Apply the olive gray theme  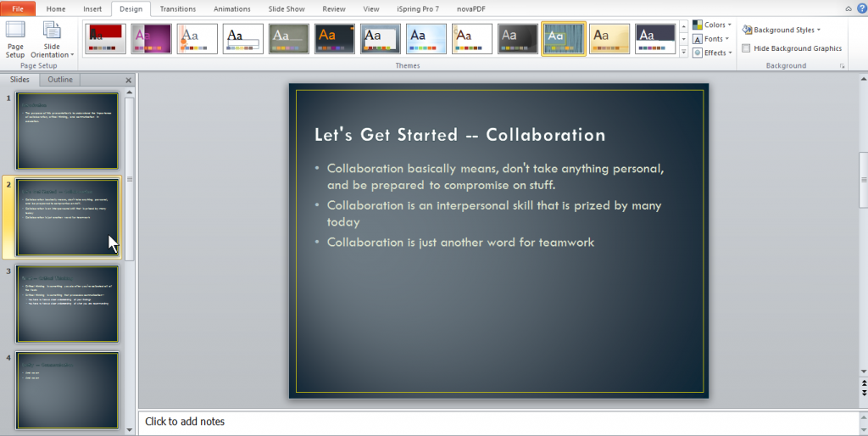pos(289,39)
